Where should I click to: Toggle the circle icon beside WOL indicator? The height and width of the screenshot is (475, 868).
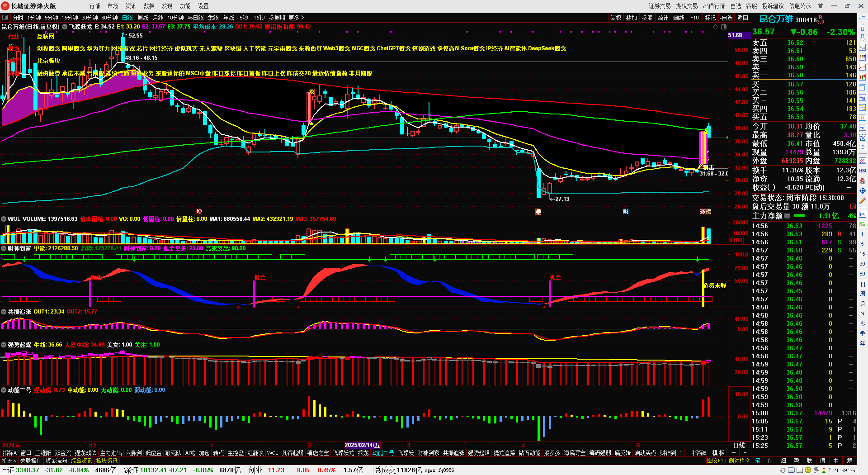(x=4, y=219)
